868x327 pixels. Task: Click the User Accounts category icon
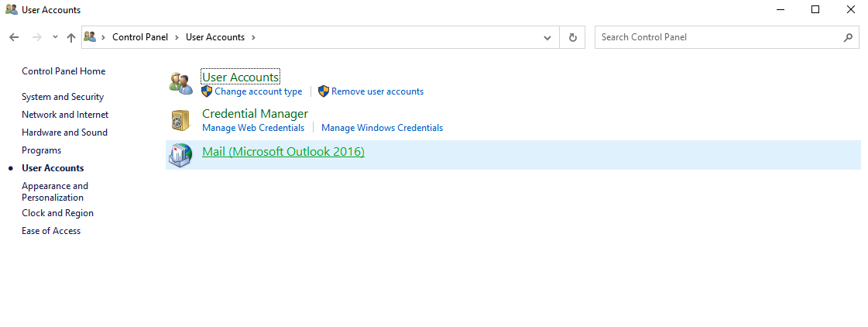pyautogui.click(x=180, y=83)
